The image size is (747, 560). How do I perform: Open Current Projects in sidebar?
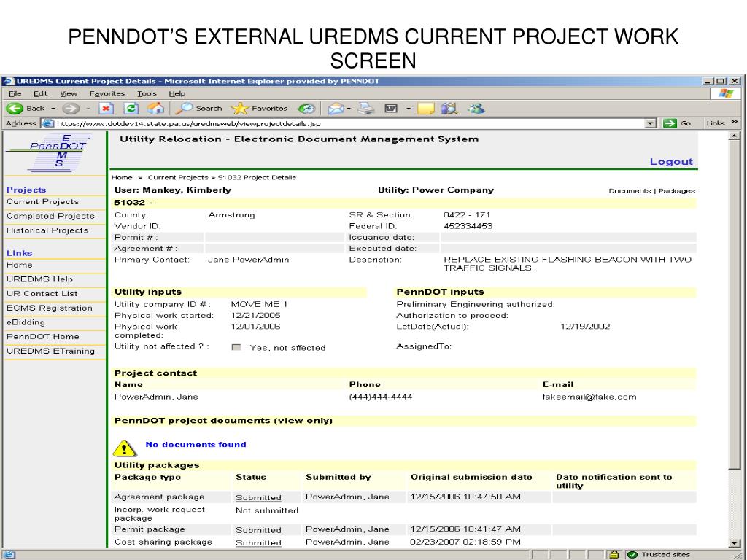coord(42,201)
